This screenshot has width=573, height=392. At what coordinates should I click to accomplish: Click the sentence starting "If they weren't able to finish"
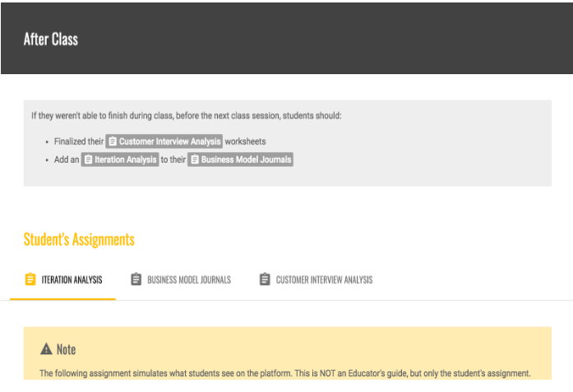coord(186,116)
